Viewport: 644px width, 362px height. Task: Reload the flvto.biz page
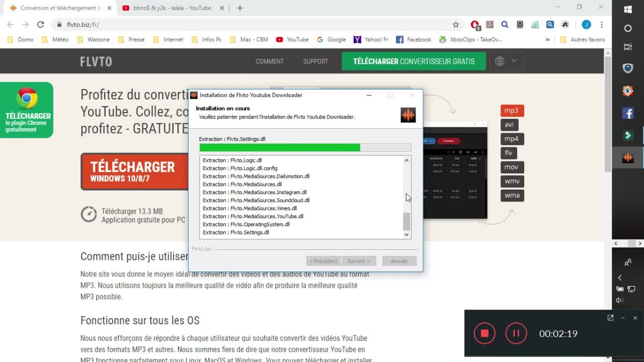coord(41,25)
